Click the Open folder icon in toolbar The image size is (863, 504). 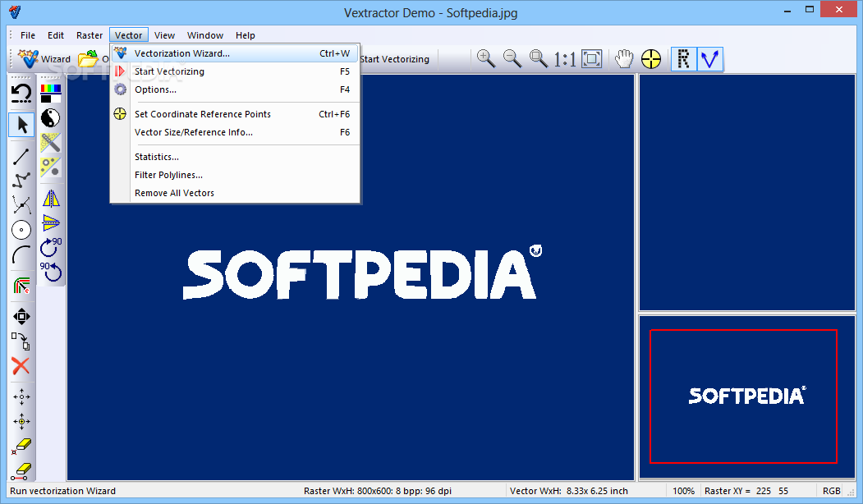coord(88,59)
